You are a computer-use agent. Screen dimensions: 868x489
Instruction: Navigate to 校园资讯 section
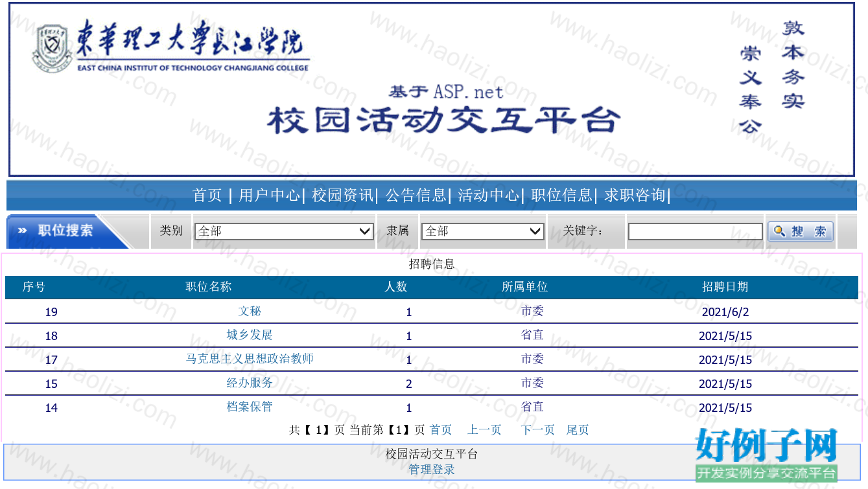tap(342, 195)
